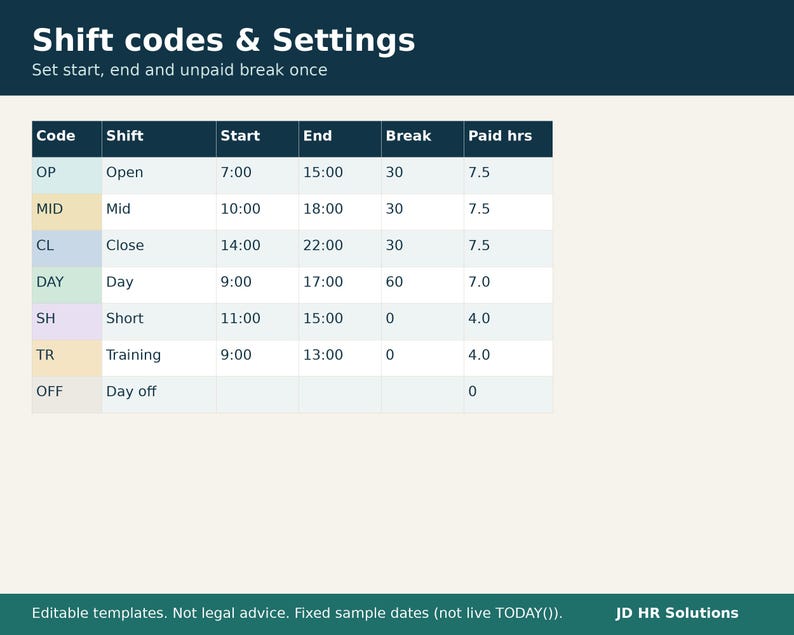Select the Paid hrs column header
This screenshot has height=635, width=794.
coord(508,139)
